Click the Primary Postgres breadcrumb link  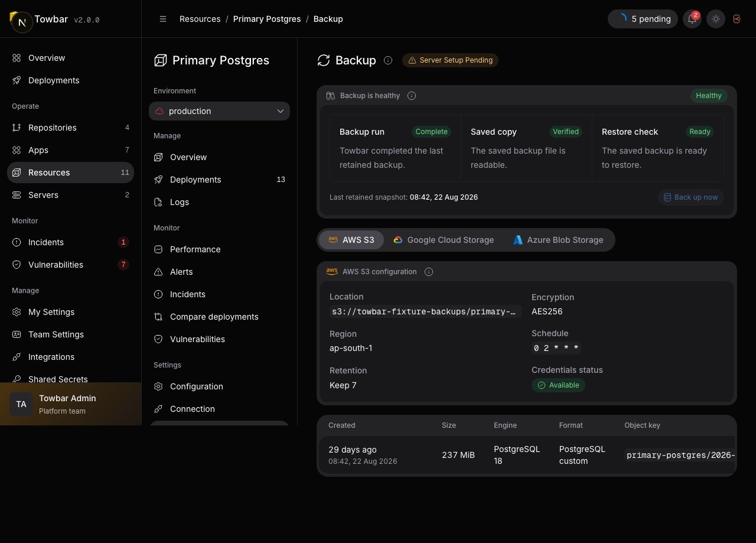point(267,19)
